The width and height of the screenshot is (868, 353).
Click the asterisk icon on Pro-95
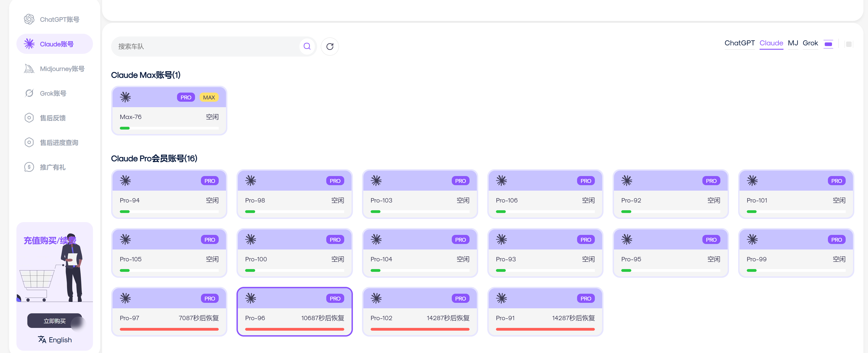pos(627,239)
